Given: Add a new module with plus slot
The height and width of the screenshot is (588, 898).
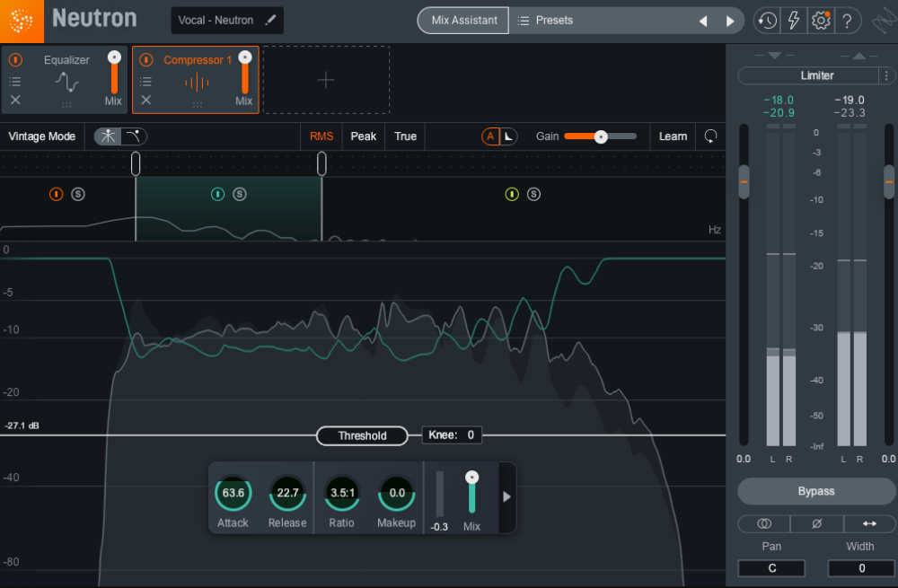Looking at the screenshot, I should click(x=326, y=80).
